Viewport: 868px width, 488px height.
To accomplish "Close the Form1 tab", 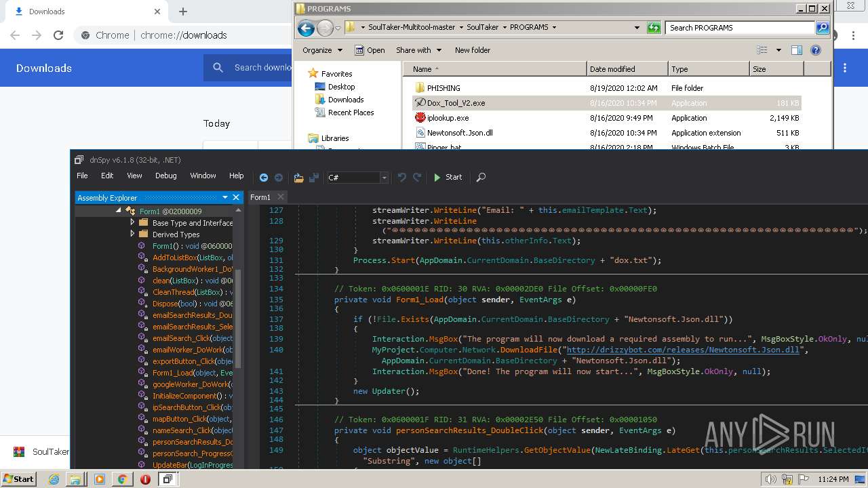I will pos(279,197).
